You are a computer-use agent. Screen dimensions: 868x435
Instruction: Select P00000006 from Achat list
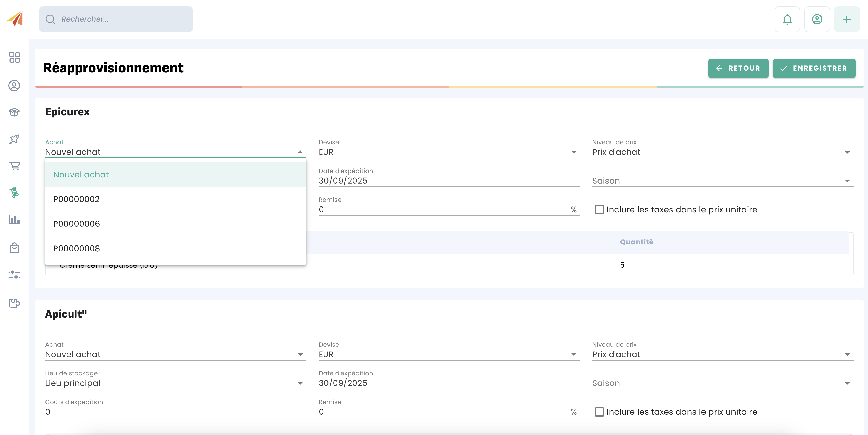pos(77,224)
